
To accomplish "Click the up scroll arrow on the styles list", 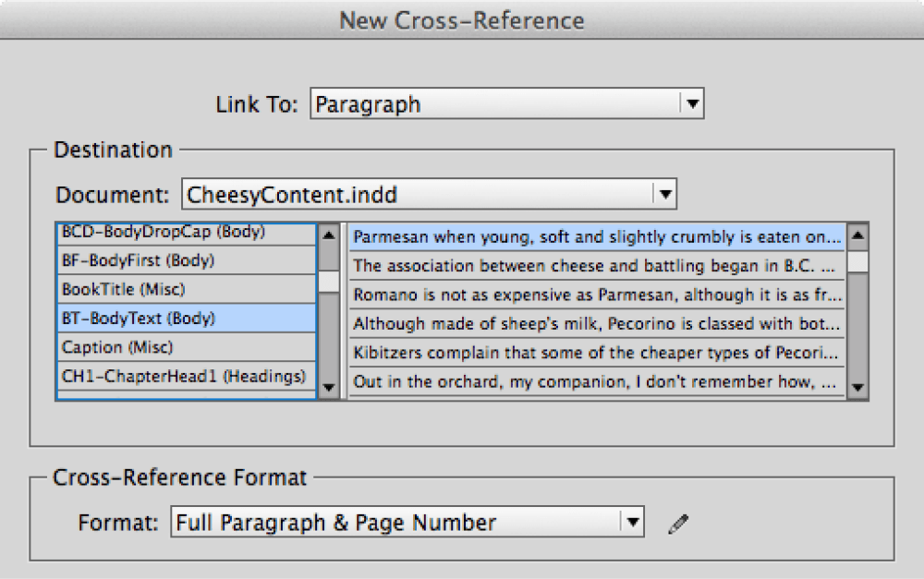I will [x=329, y=234].
